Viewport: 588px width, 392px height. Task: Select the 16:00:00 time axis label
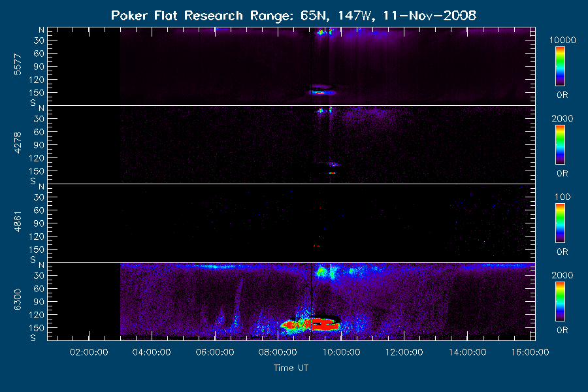(530, 352)
